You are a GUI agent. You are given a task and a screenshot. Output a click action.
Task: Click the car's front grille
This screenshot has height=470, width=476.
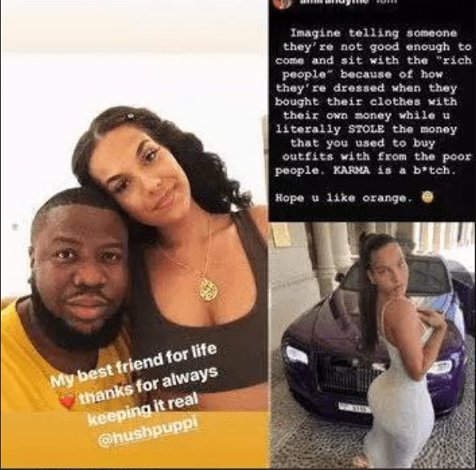tap(345, 376)
